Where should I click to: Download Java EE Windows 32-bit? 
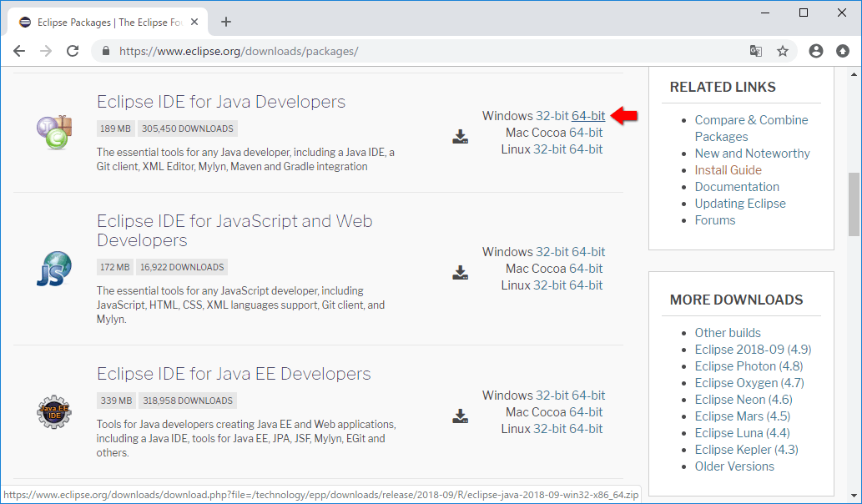(552, 396)
